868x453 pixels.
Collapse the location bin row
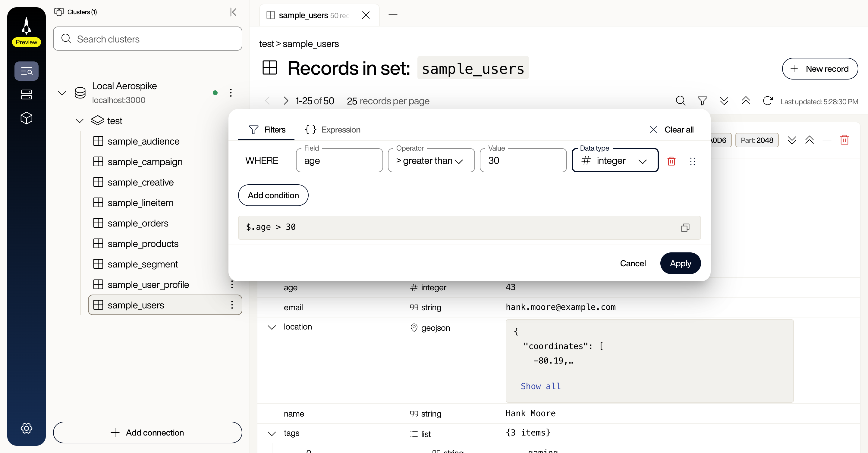pyautogui.click(x=272, y=327)
